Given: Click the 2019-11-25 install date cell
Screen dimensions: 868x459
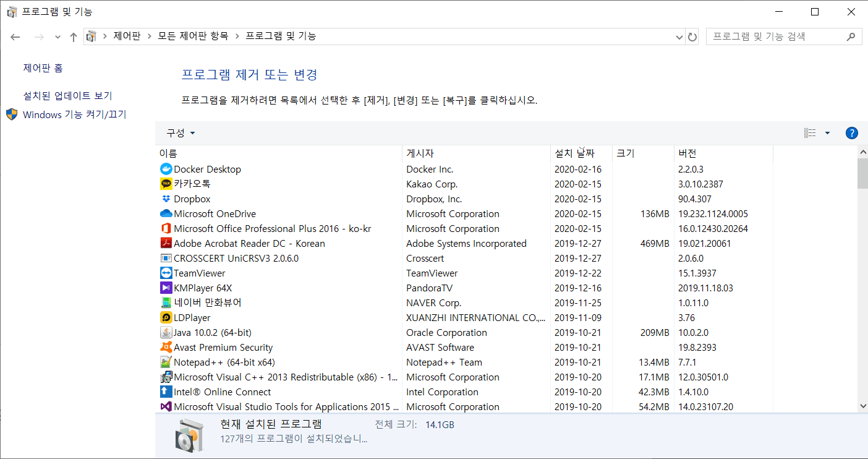Looking at the screenshot, I should coord(578,302).
